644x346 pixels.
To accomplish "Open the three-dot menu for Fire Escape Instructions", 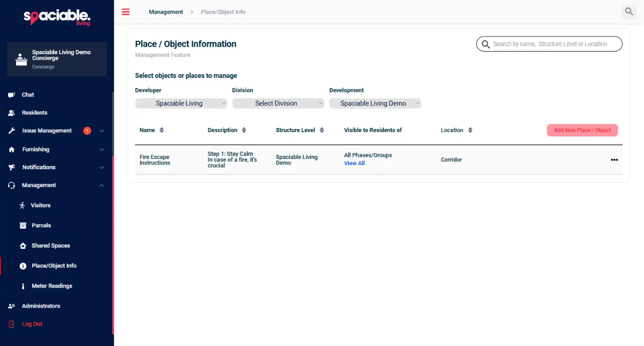I will (614, 160).
